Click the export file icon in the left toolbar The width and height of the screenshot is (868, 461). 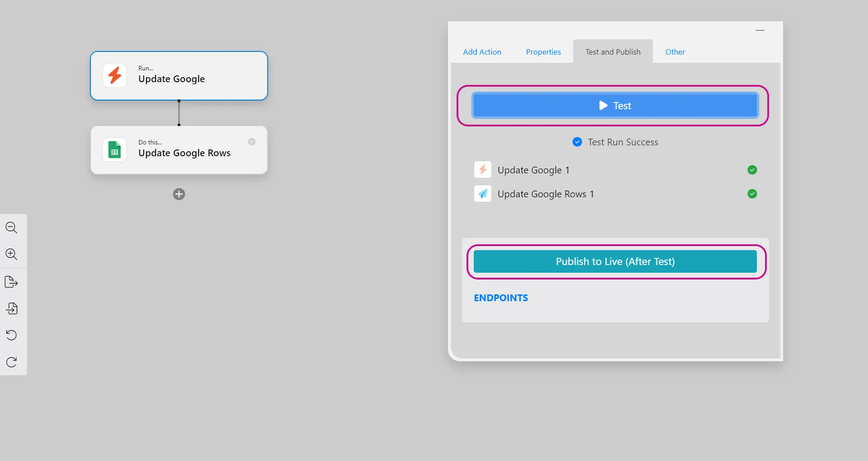[11, 282]
